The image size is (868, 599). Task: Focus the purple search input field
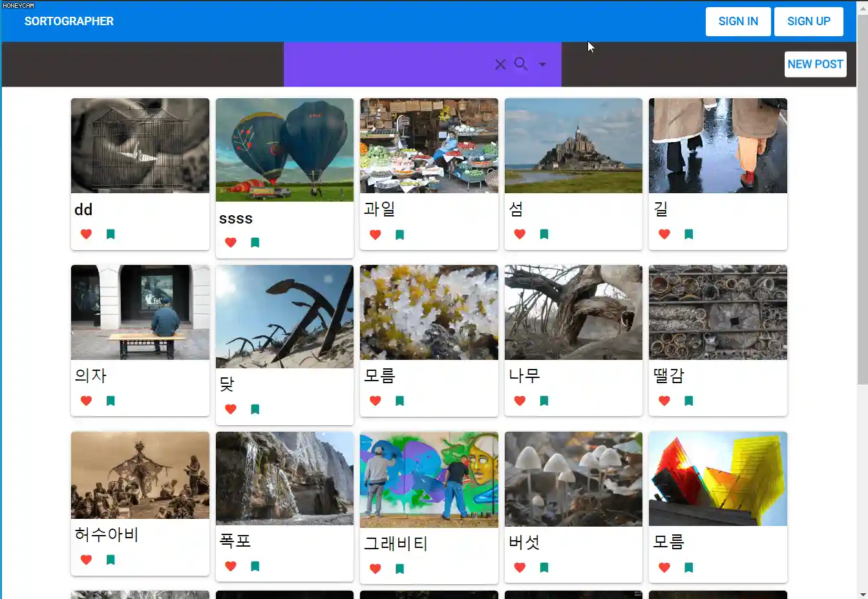click(x=388, y=65)
